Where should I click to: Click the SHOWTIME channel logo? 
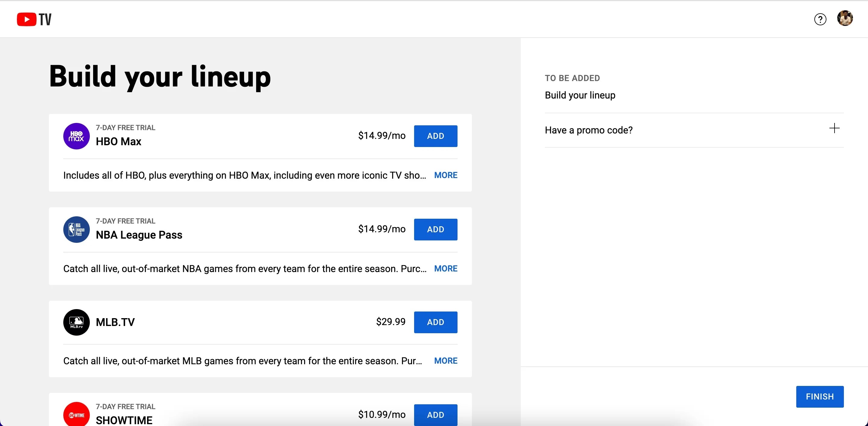tap(76, 415)
